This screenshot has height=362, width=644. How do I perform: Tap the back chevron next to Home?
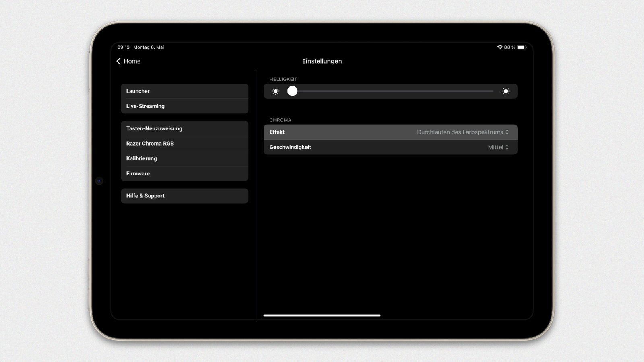click(119, 61)
